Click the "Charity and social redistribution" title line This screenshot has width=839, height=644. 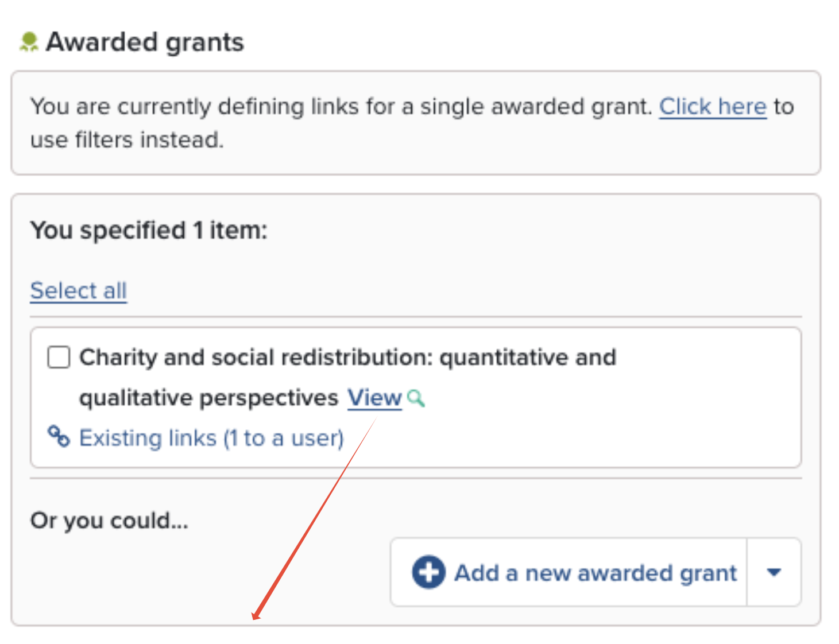[x=347, y=357]
